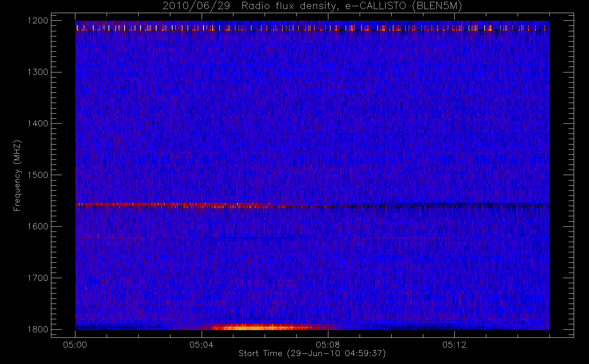Click the '1700' frequency axis label
Image resolution: width=589 pixels, height=364 pixels.
(38, 278)
